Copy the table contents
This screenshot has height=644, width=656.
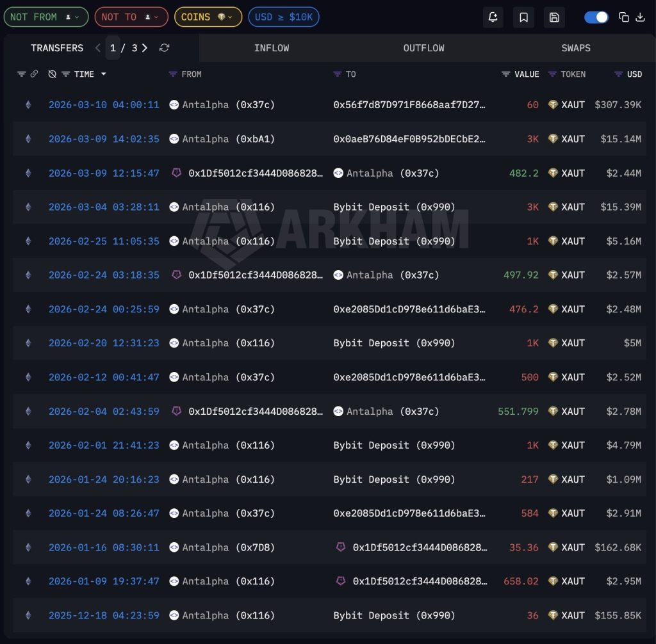624,17
